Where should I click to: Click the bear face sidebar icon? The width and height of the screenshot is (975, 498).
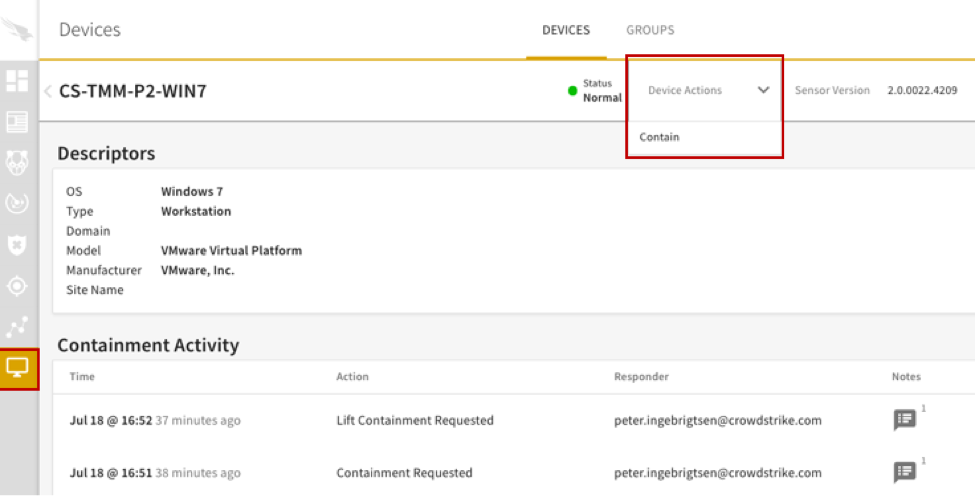(18, 163)
